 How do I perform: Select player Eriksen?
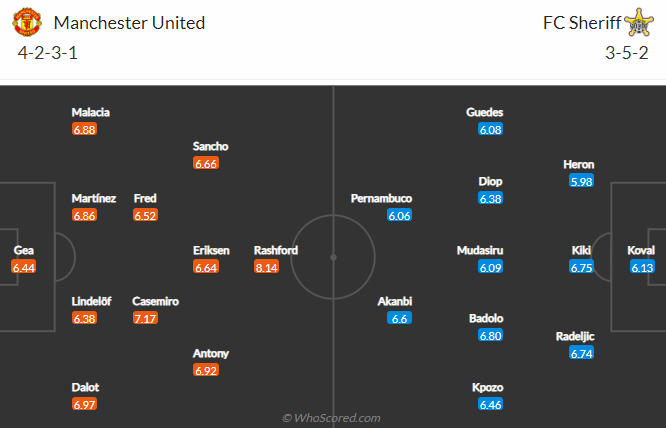click(211, 250)
